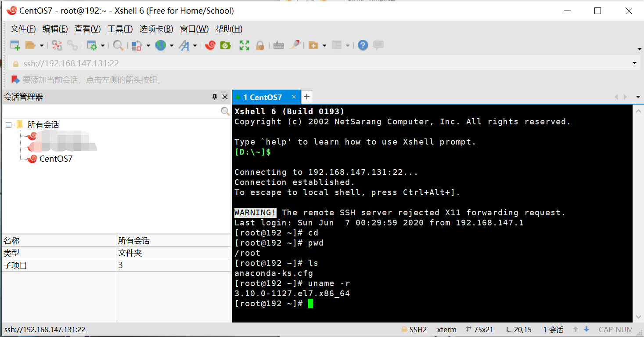Open toolbar options arrow at far right
Image resolution: width=644 pixels, height=337 pixels.
[639, 49]
